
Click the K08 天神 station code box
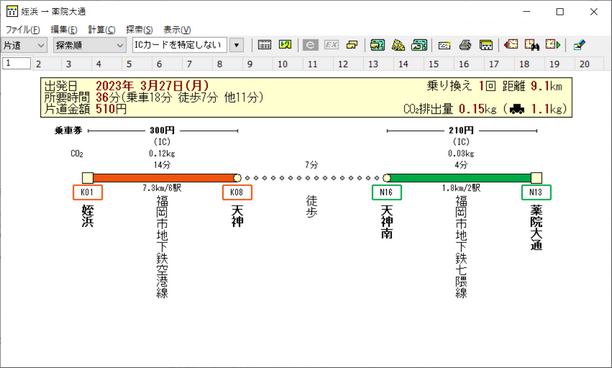(x=237, y=192)
